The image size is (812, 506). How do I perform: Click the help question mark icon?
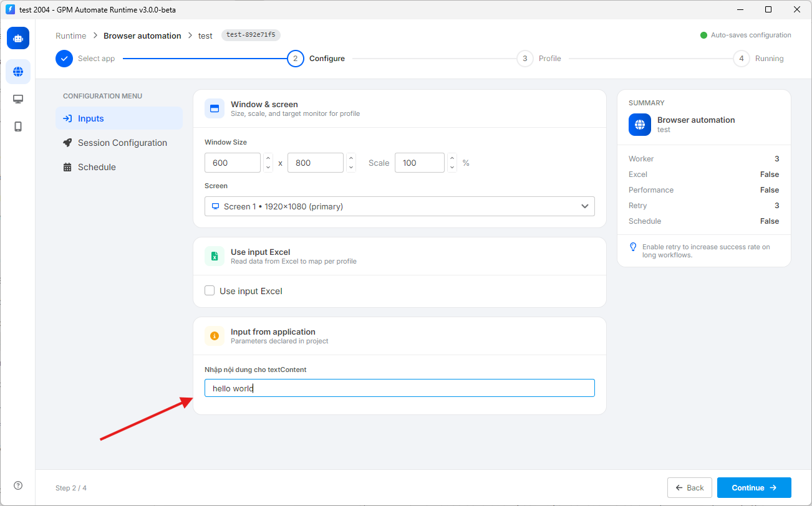click(18, 486)
